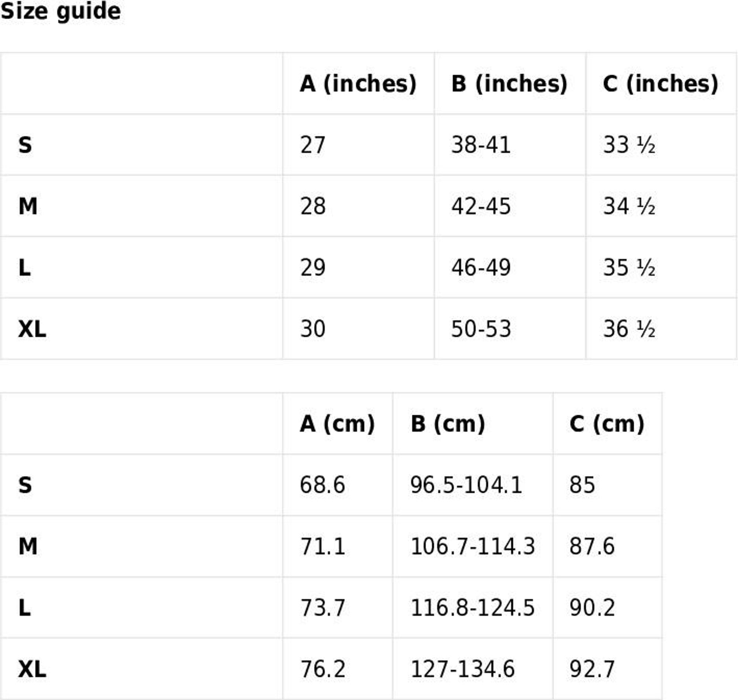Click the B (inches) column header
738x700 pixels.
(509, 84)
